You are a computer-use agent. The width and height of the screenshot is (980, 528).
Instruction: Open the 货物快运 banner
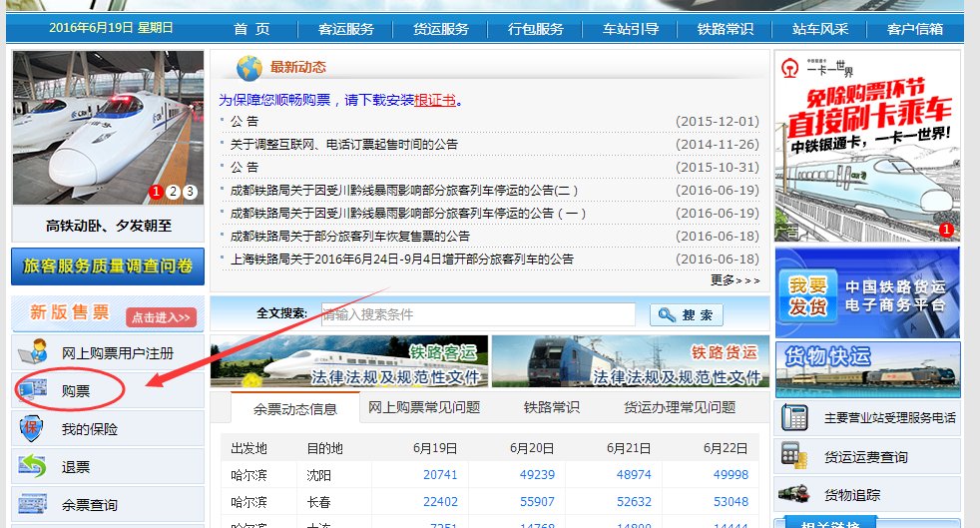pos(867,369)
